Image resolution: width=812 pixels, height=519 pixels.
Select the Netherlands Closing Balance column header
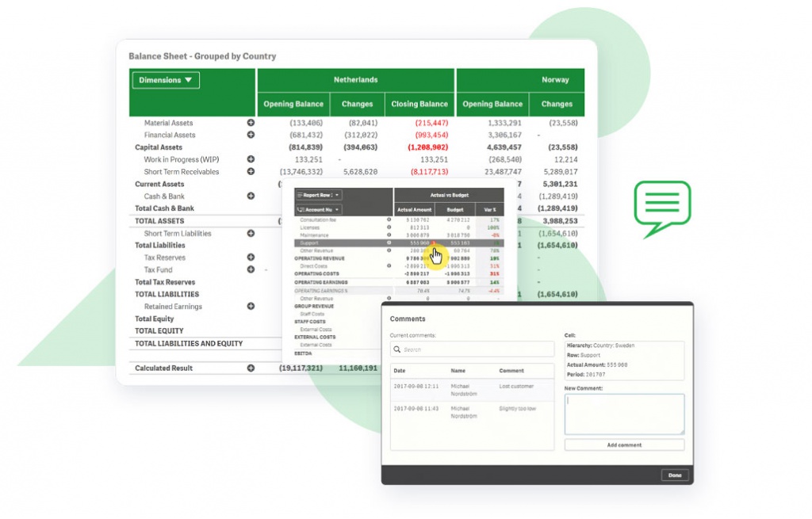[x=419, y=104]
